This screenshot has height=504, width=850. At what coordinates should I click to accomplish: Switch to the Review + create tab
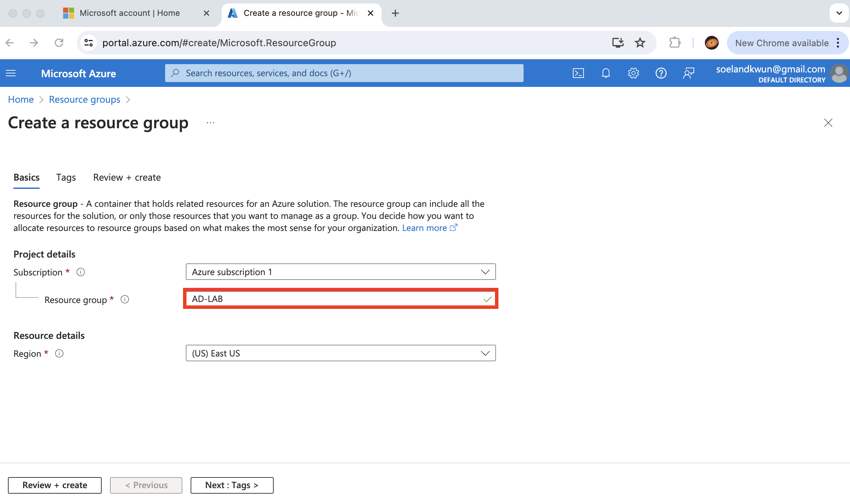pos(127,177)
